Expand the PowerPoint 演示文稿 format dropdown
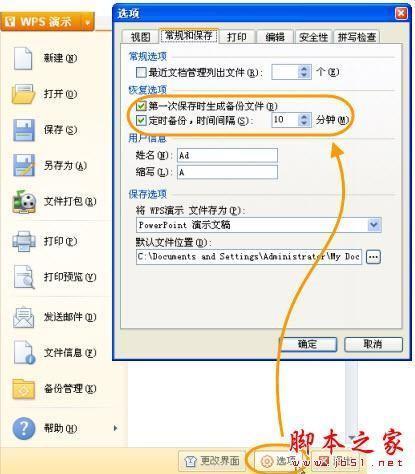415x474 pixels. click(x=374, y=225)
